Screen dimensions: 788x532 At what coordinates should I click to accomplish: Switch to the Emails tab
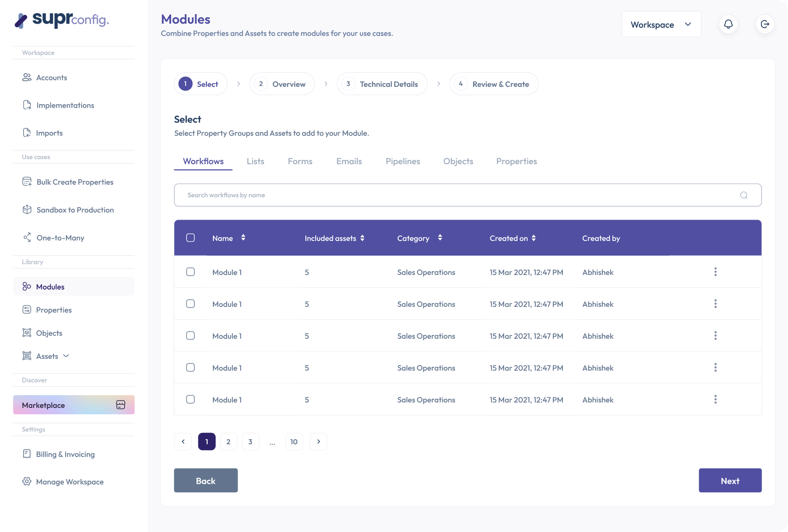349,161
